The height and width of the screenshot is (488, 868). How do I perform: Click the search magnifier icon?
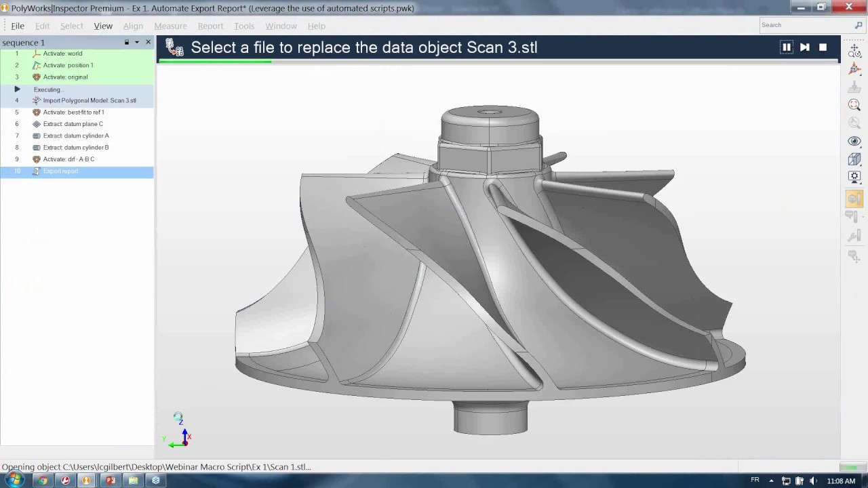(x=859, y=25)
